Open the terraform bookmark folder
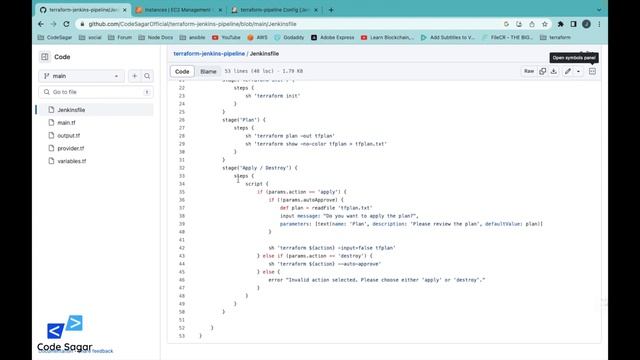This screenshot has height=360, width=640. click(555, 37)
